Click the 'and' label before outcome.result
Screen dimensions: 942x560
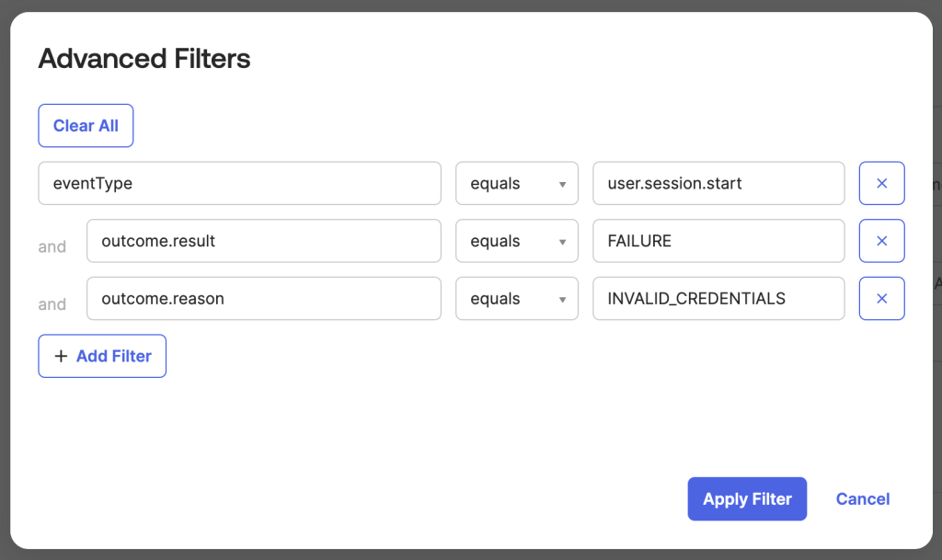point(52,246)
